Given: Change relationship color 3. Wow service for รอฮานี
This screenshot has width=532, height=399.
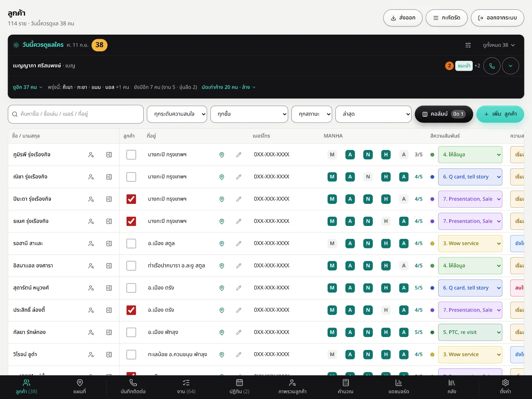Looking at the screenshot, I should 470,243.
